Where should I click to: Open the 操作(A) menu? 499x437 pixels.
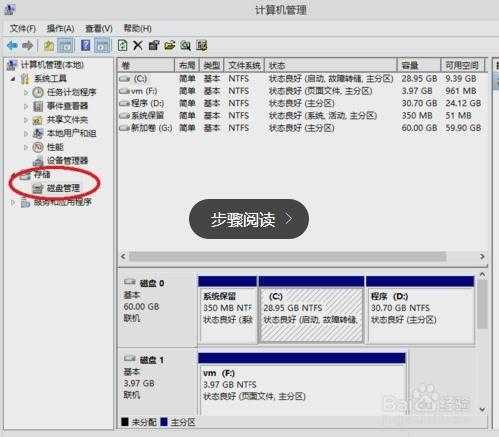60,28
